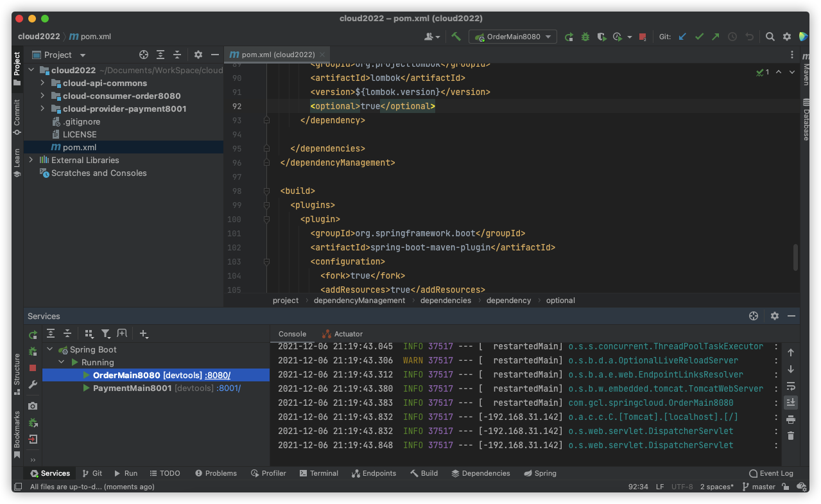Screen dimensions: 821x504
Task: Click master branch in status bar
Action: point(759,487)
